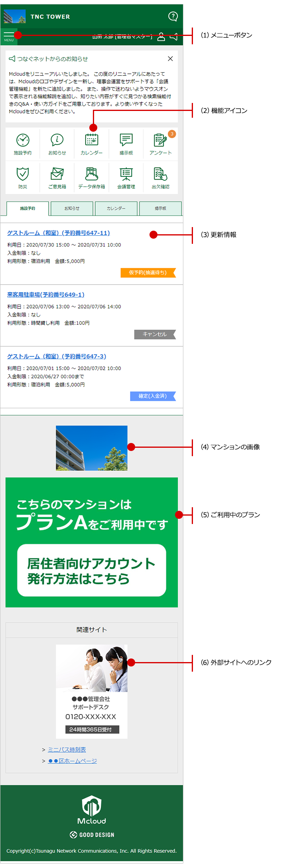
Task: Open the お知らせ info icon
Action: (57, 144)
